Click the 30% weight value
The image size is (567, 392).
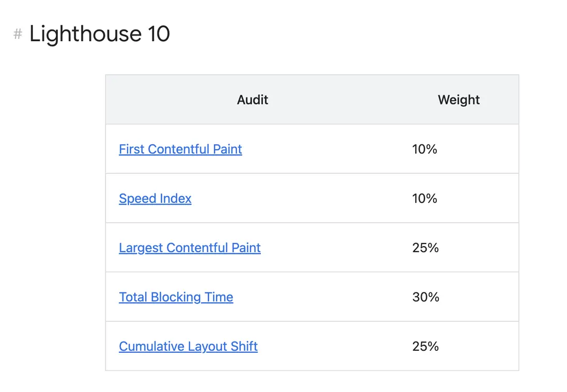(x=426, y=297)
